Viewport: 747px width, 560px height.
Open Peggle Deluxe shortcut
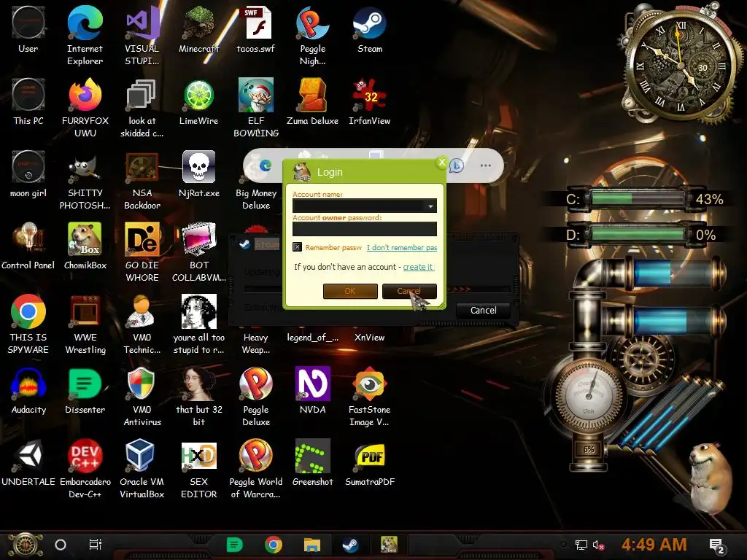point(256,397)
